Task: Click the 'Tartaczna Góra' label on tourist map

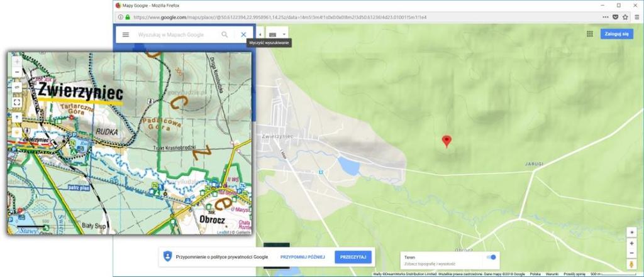Action: [x=76, y=111]
